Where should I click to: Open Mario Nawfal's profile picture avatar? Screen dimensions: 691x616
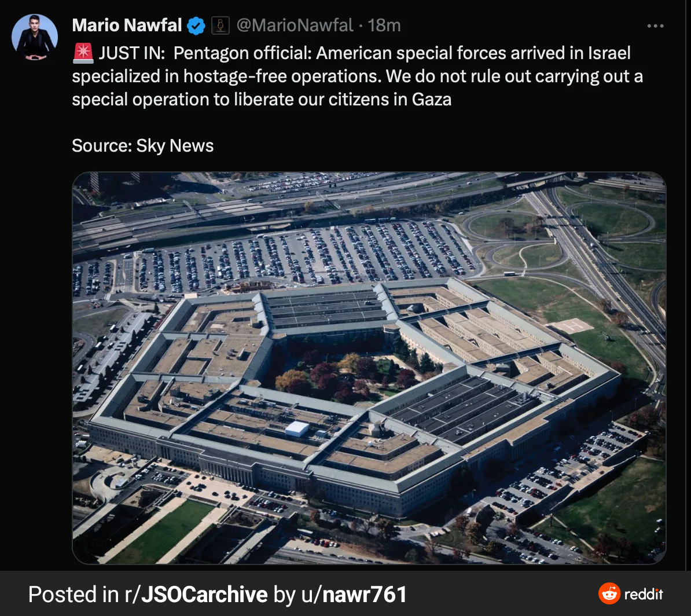tap(34, 37)
